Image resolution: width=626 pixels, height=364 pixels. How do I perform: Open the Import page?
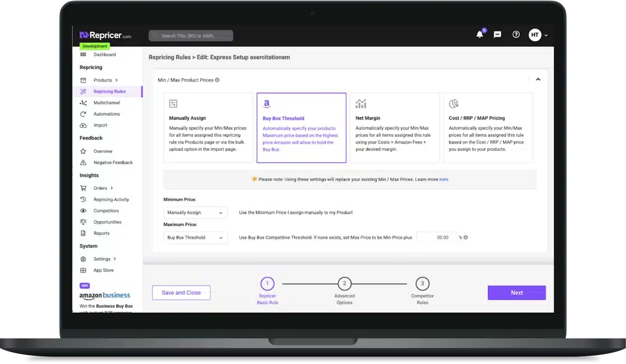100,125
